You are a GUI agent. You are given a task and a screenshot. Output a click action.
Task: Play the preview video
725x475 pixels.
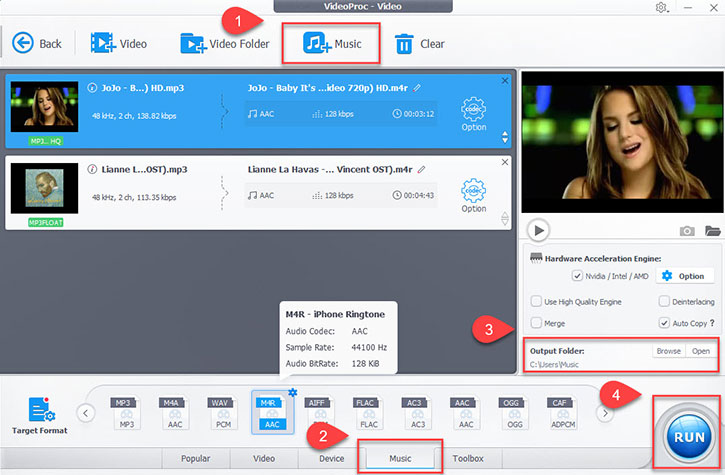pos(538,230)
